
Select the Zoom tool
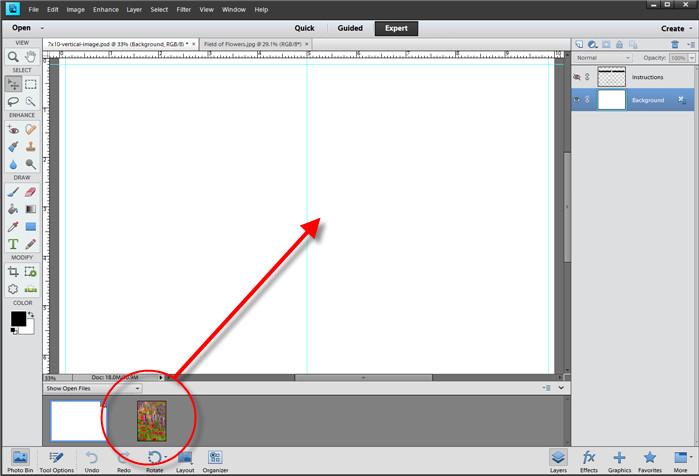(13, 57)
